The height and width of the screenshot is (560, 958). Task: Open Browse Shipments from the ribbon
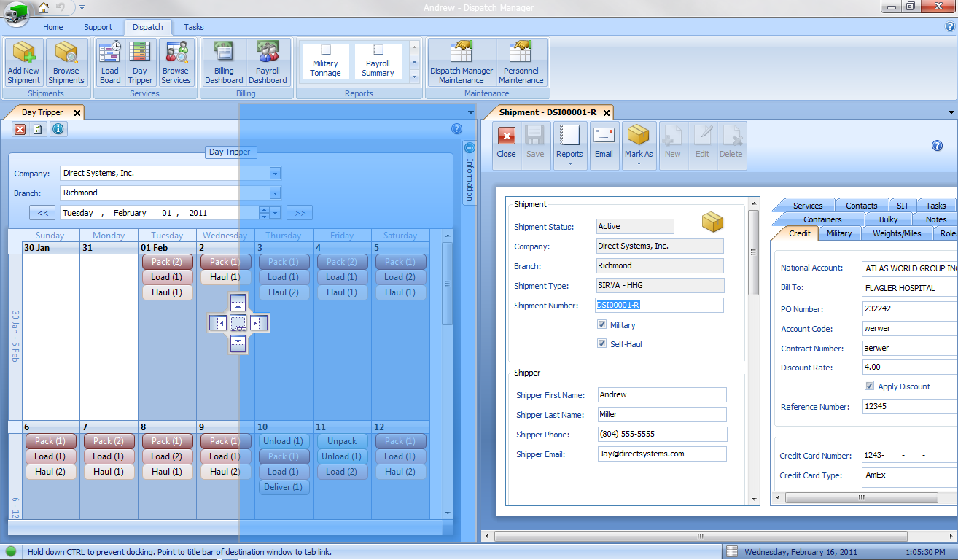(x=66, y=62)
